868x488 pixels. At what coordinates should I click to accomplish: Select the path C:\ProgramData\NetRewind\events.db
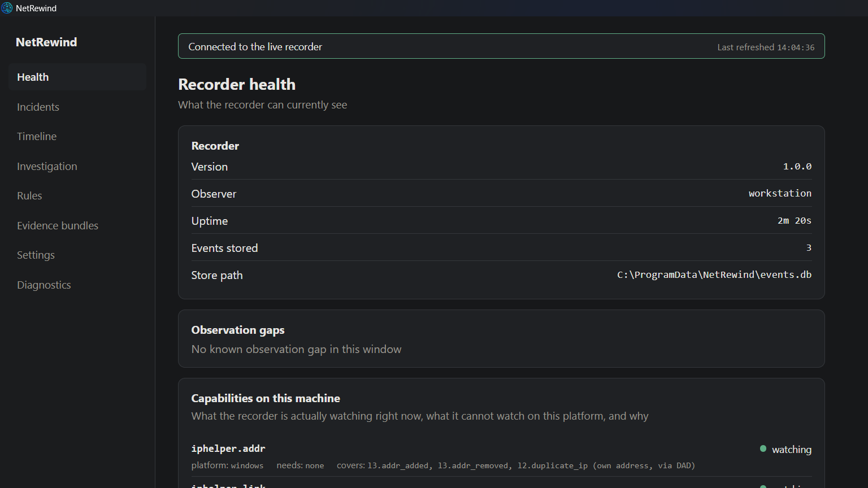click(714, 274)
